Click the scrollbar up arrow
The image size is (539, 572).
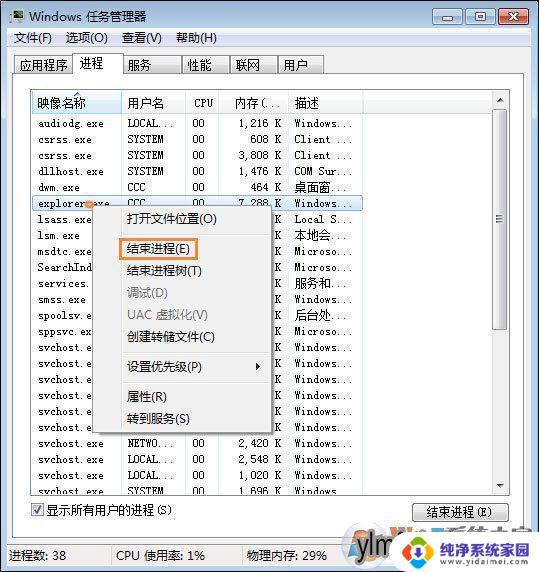click(500, 100)
